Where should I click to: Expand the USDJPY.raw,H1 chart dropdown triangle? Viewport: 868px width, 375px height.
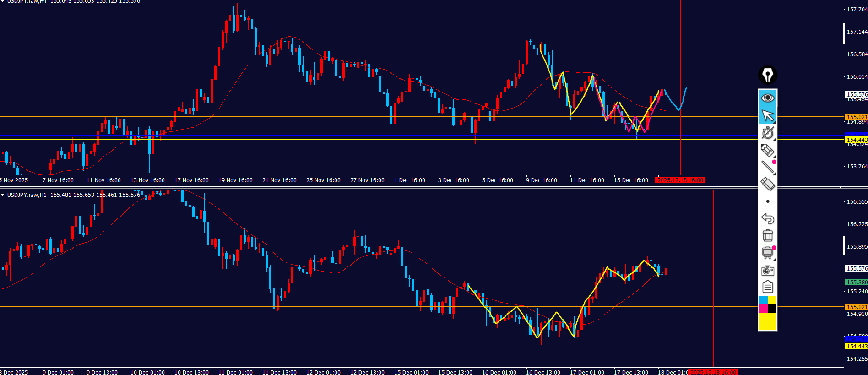pos(3,195)
